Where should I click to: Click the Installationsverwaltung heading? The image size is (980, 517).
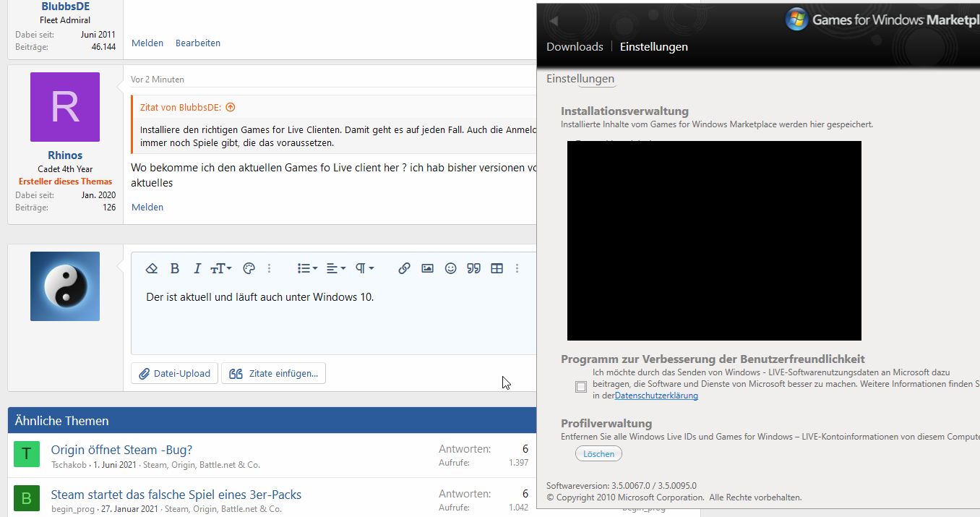point(624,111)
